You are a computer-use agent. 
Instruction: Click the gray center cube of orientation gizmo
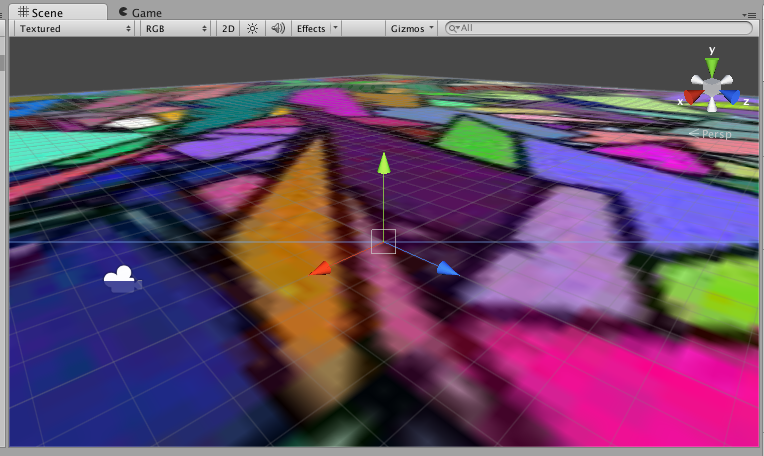[711, 88]
